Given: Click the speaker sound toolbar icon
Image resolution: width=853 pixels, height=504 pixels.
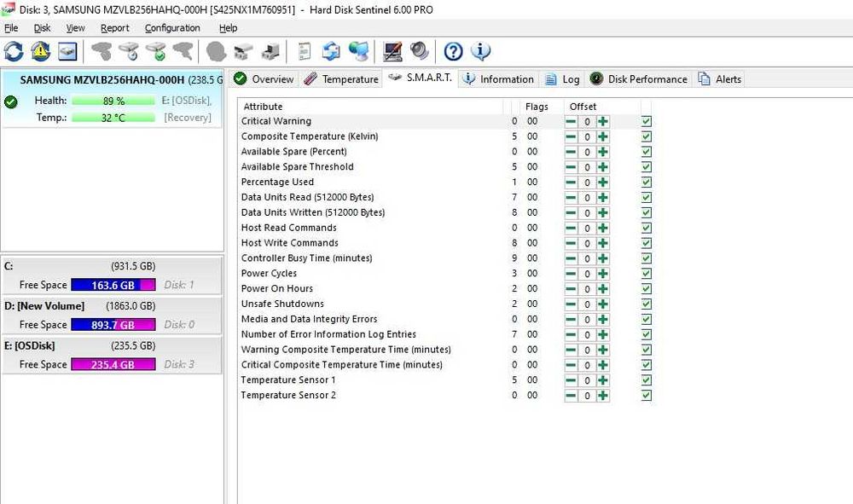Looking at the screenshot, I should 420,52.
